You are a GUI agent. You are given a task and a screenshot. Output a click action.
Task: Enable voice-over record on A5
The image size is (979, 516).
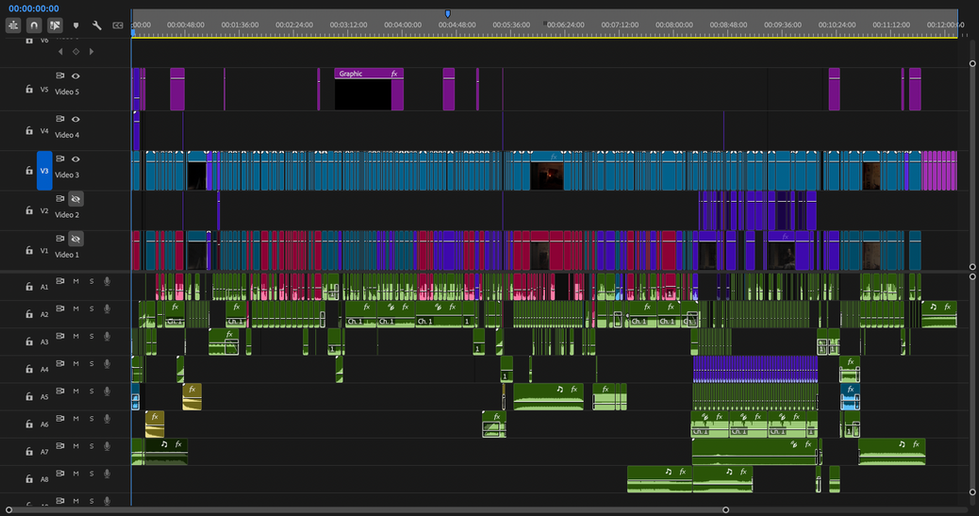[x=107, y=392]
